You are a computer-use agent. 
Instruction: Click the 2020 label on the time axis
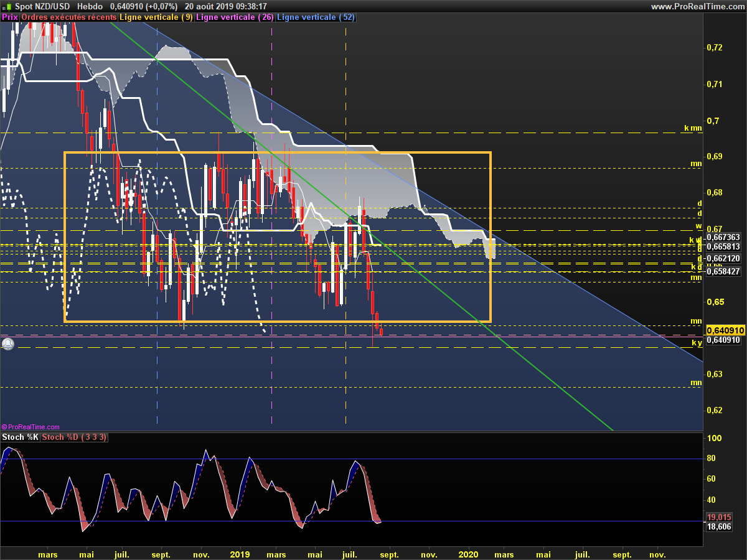coord(467,554)
